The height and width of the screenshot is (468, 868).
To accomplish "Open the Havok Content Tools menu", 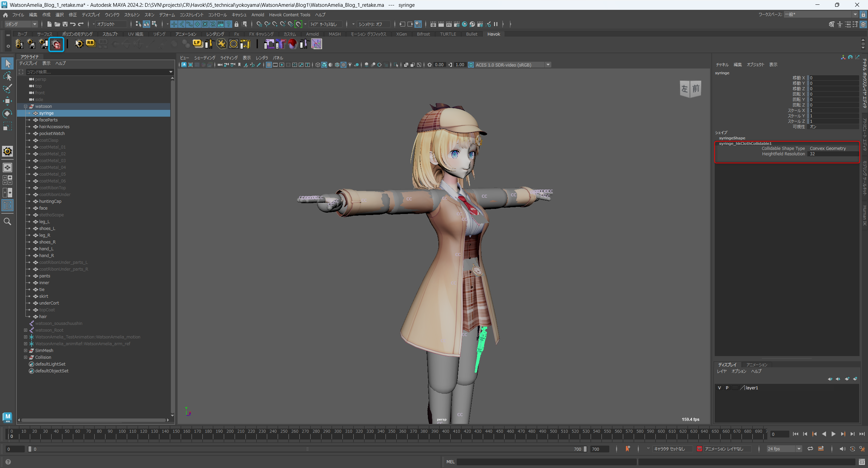I will pyautogui.click(x=290, y=15).
